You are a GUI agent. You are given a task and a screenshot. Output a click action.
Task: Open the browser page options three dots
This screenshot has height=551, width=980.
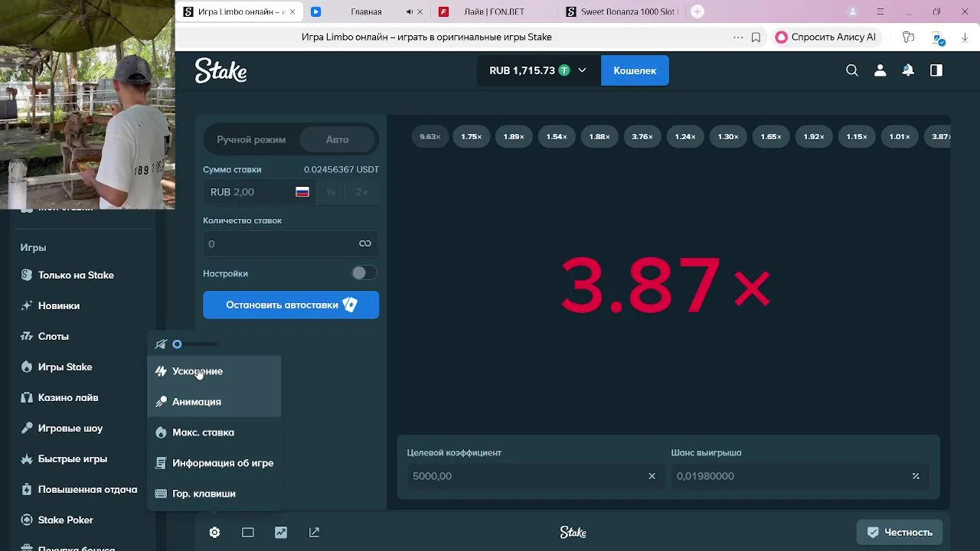tap(738, 37)
